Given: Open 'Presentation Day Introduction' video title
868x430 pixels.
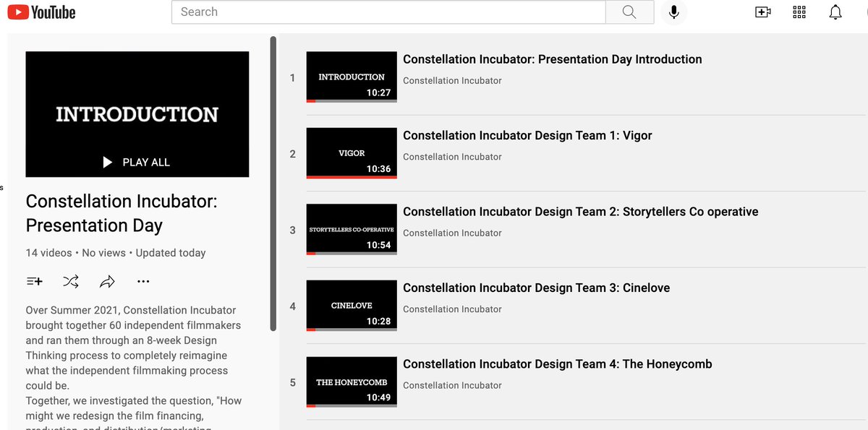Looking at the screenshot, I should (553, 59).
